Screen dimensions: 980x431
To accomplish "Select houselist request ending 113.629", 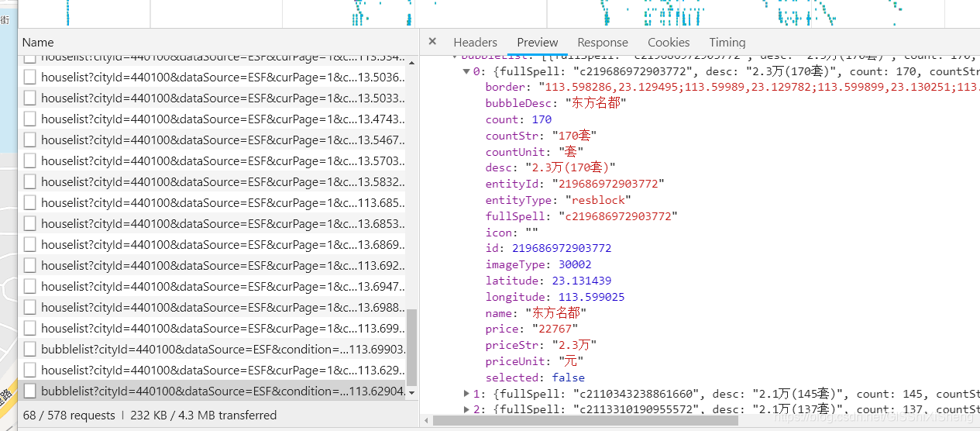I will click(x=212, y=371).
